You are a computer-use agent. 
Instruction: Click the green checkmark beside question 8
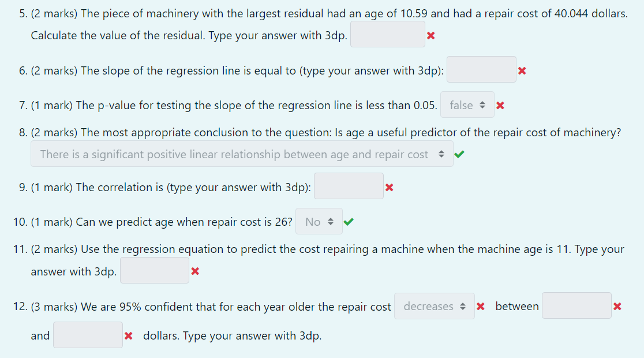pyautogui.click(x=460, y=154)
